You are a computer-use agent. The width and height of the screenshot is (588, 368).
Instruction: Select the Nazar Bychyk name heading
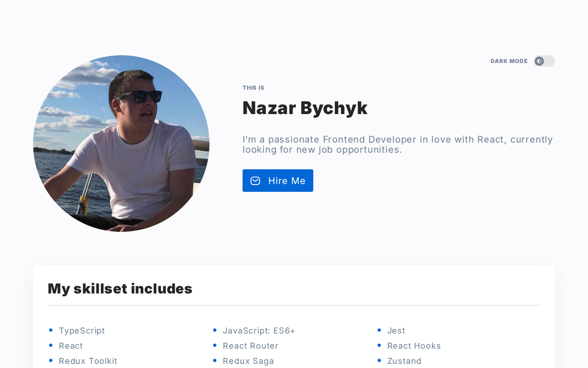point(305,108)
